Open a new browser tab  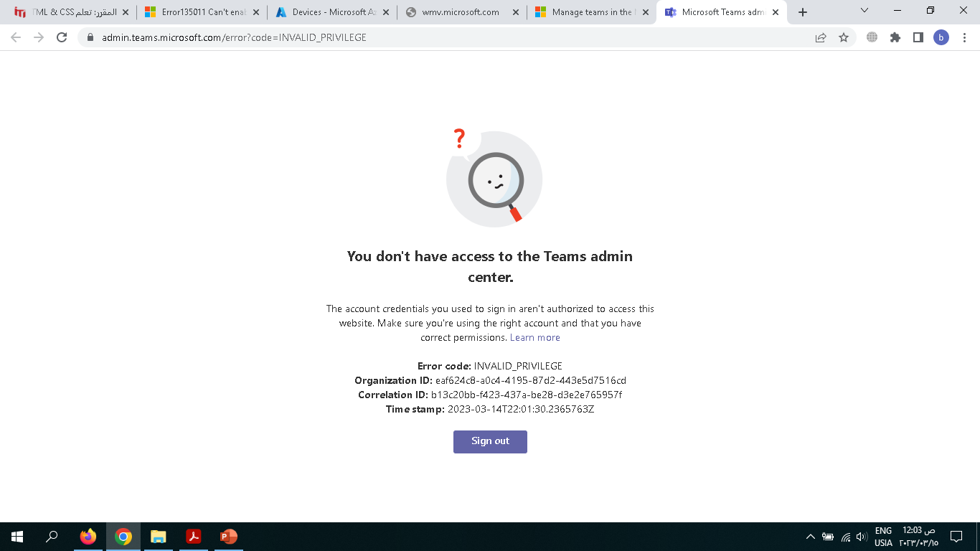(x=803, y=12)
